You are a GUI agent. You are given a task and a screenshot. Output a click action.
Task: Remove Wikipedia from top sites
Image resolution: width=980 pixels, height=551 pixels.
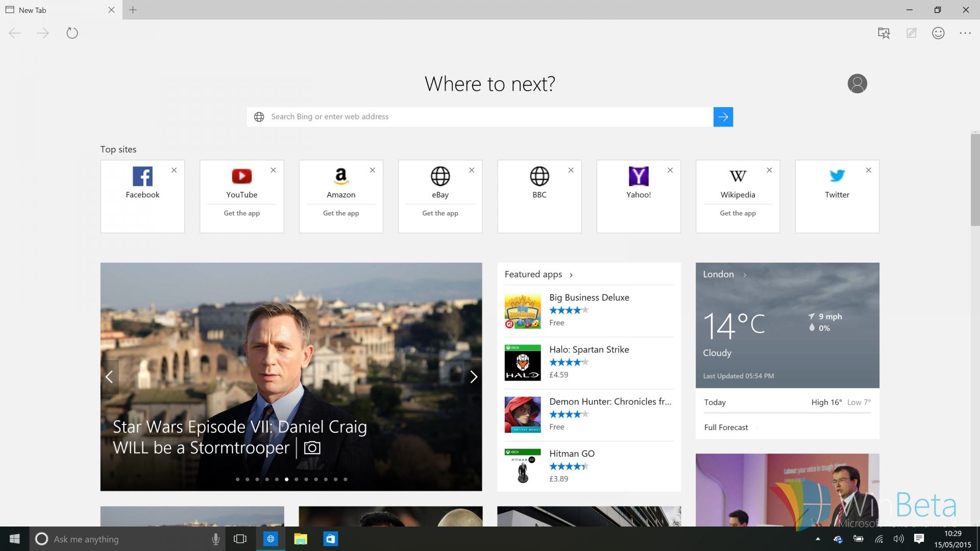tap(769, 170)
